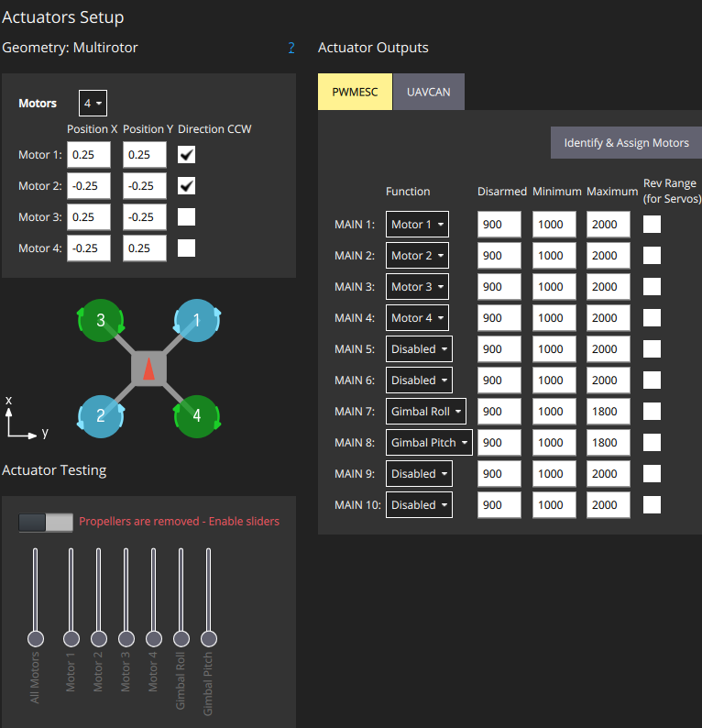Toggle the propellers removed enable sliders switch

click(46, 523)
